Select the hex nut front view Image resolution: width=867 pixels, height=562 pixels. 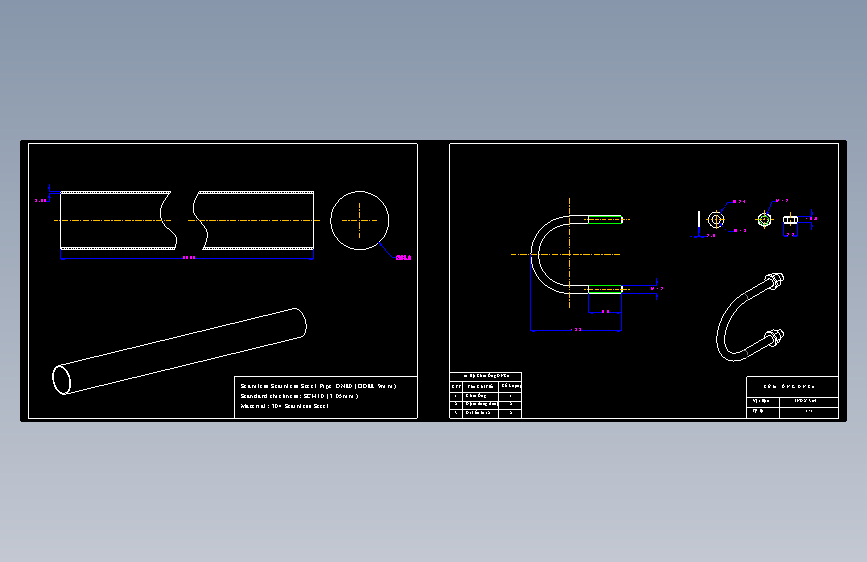(x=765, y=220)
